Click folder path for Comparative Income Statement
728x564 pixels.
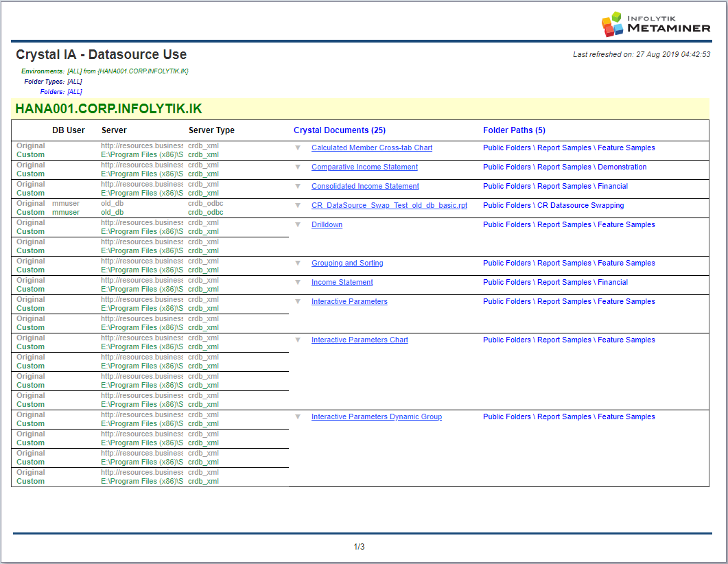pos(565,167)
